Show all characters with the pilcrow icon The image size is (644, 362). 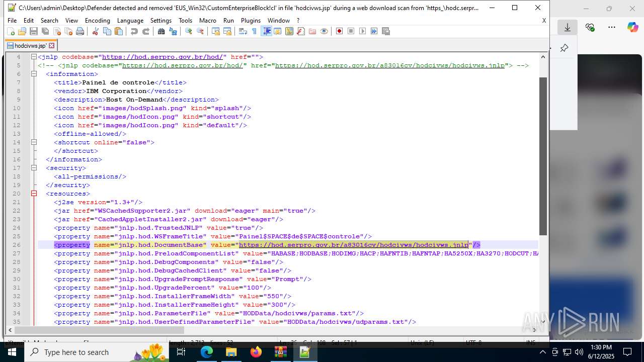click(x=254, y=31)
